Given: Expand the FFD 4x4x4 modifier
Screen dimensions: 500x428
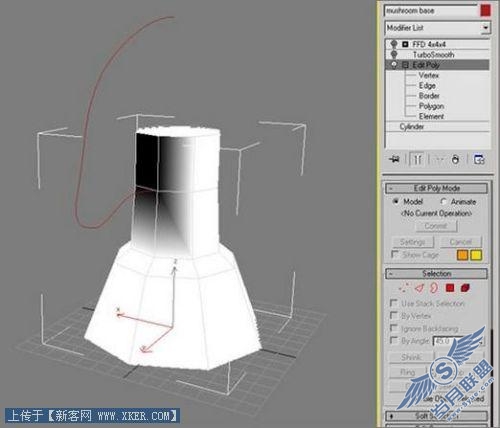Looking at the screenshot, I should tap(405, 44).
